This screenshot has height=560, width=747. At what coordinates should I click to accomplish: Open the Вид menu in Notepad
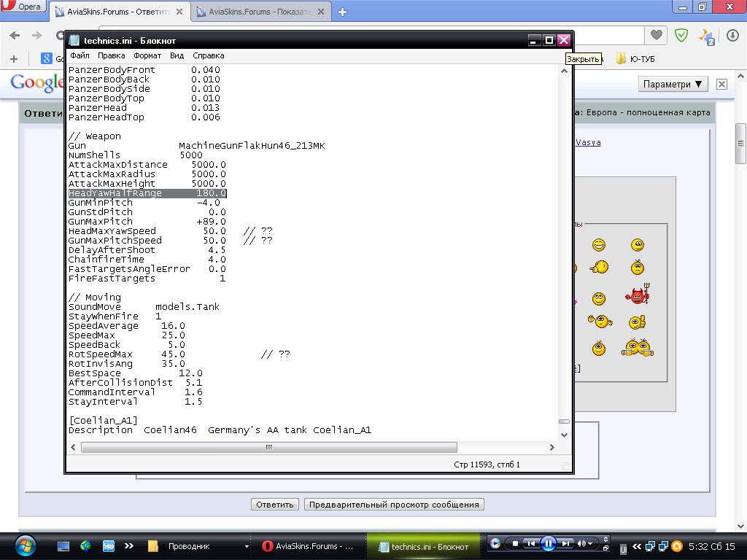pos(177,55)
